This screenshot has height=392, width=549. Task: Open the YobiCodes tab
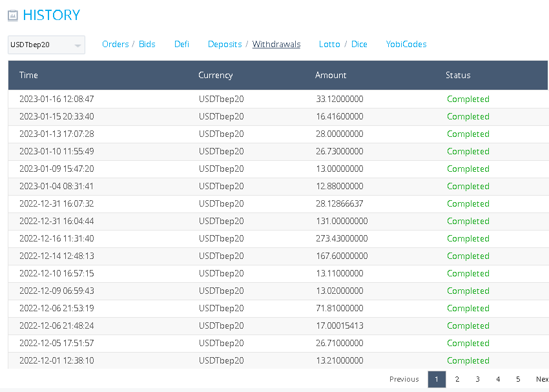coord(406,44)
